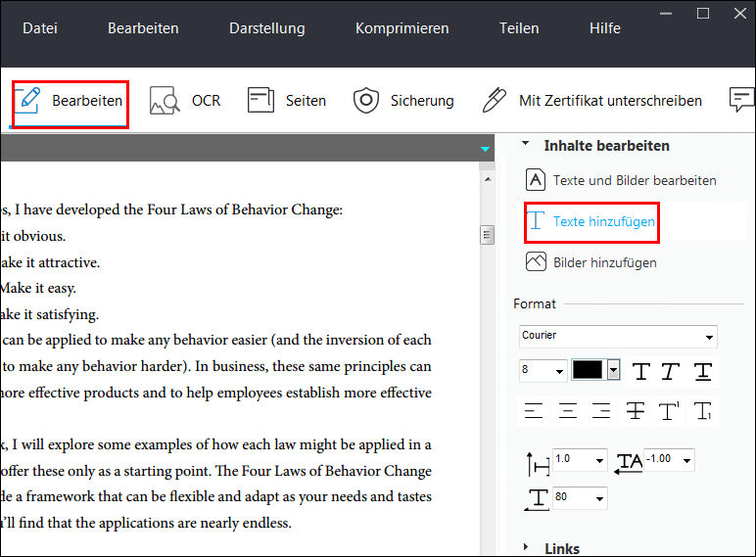This screenshot has height=557, width=756.
Task: Click the Sicherung shield icon
Action: click(x=366, y=101)
